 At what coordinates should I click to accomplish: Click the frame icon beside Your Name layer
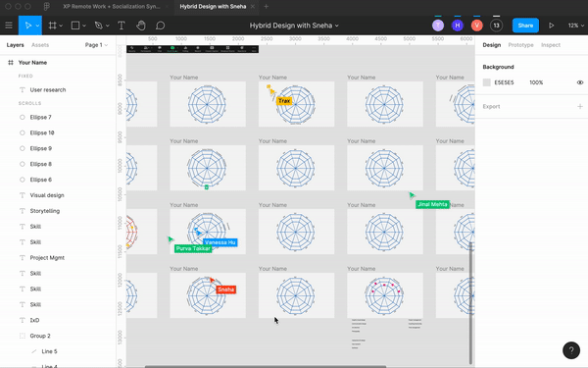click(x=11, y=63)
